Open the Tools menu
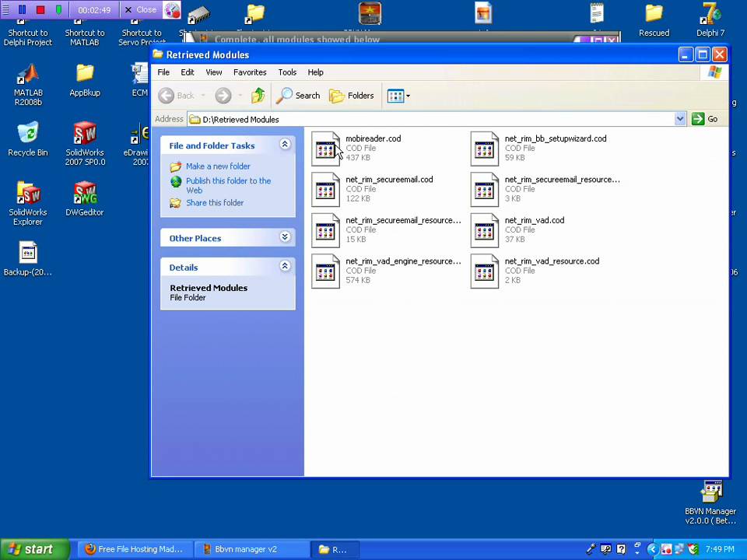This screenshot has height=560, width=747. [x=287, y=72]
